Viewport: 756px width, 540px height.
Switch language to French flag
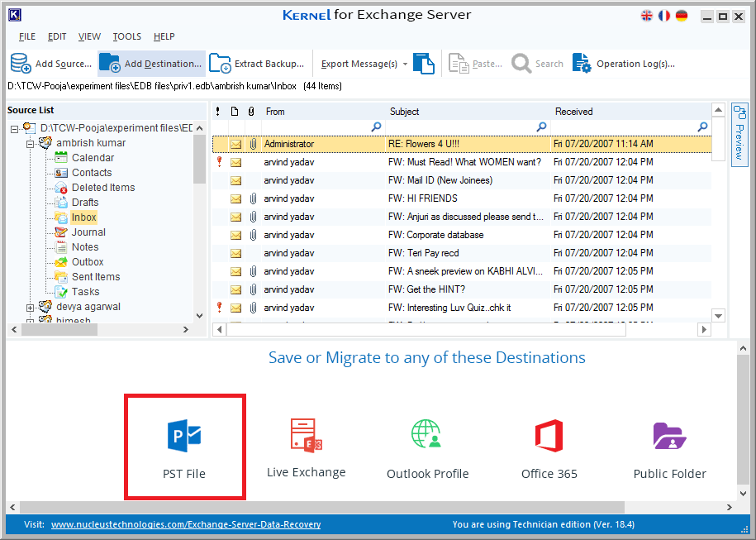[x=664, y=16]
